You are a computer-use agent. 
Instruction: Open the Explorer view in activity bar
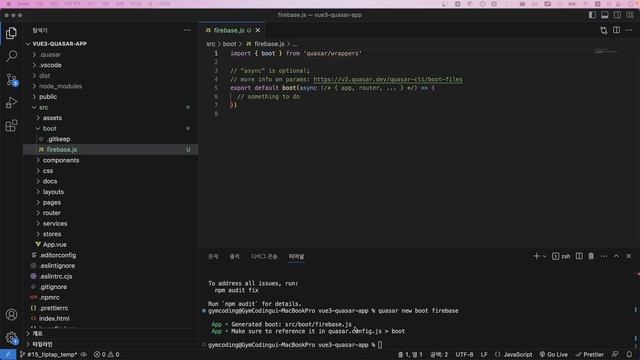click(11, 33)
